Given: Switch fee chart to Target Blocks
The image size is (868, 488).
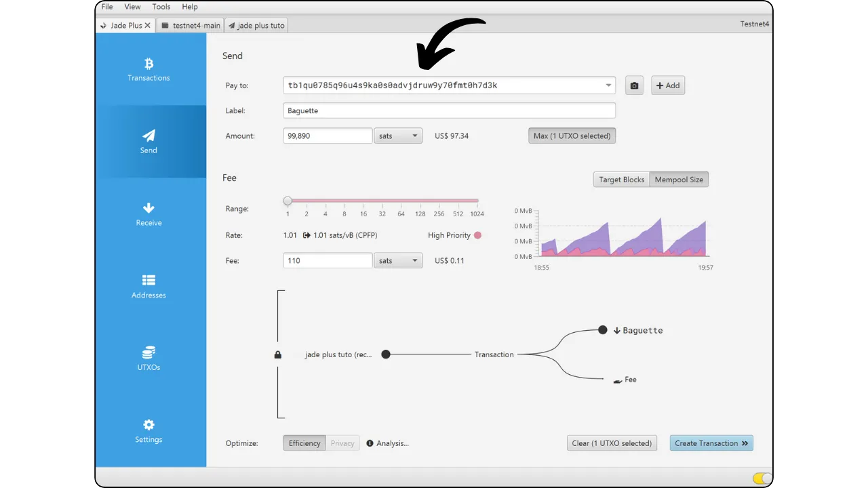Looking at the screenshot, I should [x=621, y=180].
